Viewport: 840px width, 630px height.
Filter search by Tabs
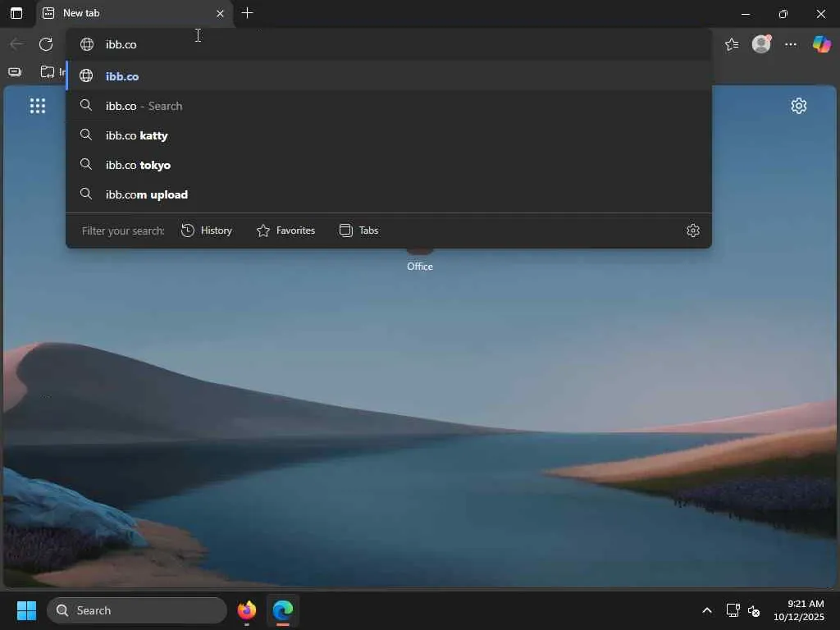359,231
